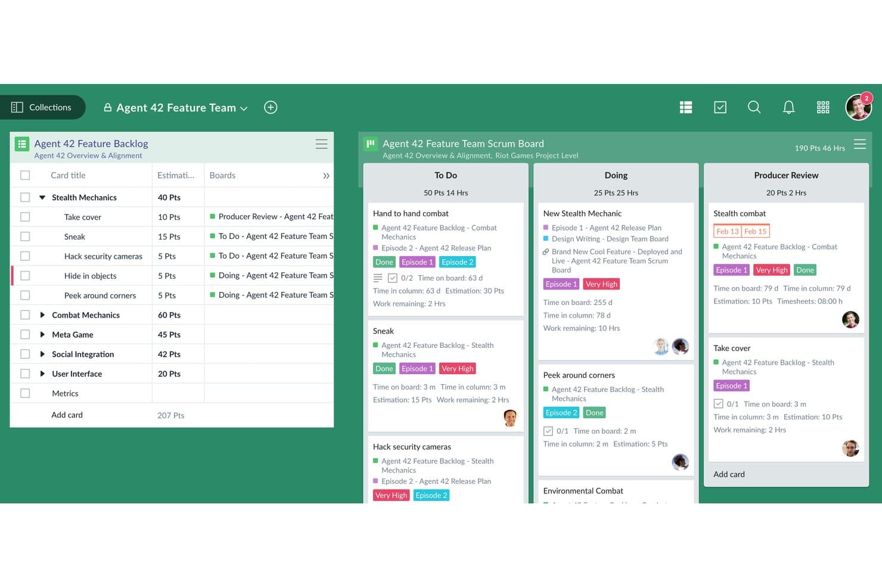Open the list view icon in top bar
The height and width of the screenshot is (588, 882).
point(686,107)
